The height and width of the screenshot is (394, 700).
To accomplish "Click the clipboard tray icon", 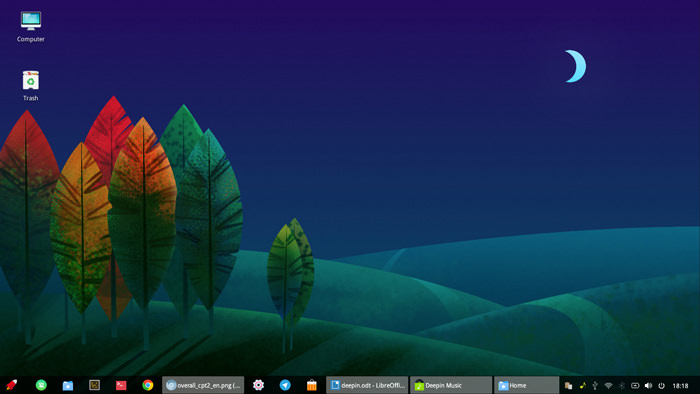I will coord(568,386).
